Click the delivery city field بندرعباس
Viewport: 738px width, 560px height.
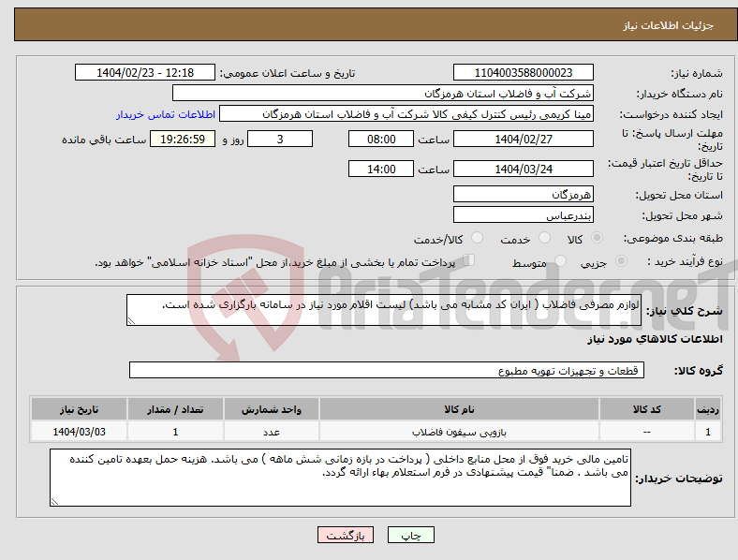524,214
